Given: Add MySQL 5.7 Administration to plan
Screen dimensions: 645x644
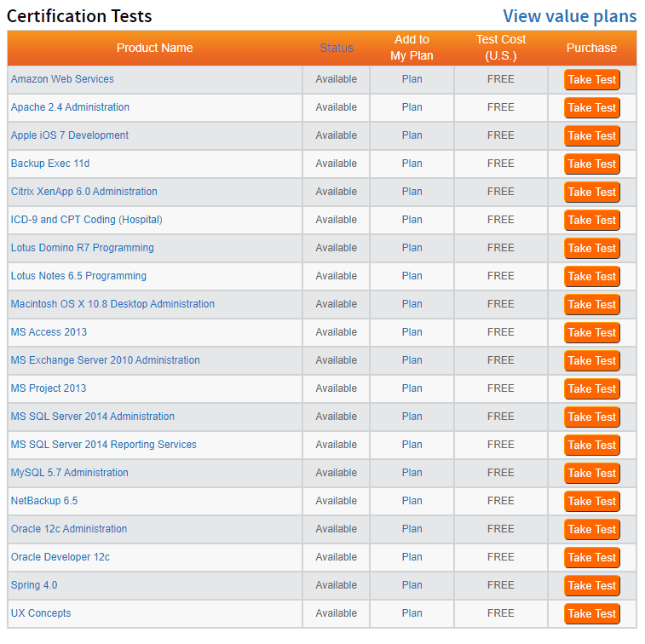Looking at the screenshot, I should pyautogui.click(x=412, y=473).
